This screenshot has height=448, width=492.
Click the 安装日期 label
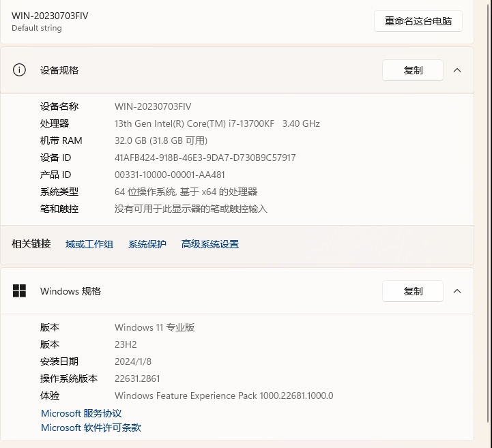(59, 361)
